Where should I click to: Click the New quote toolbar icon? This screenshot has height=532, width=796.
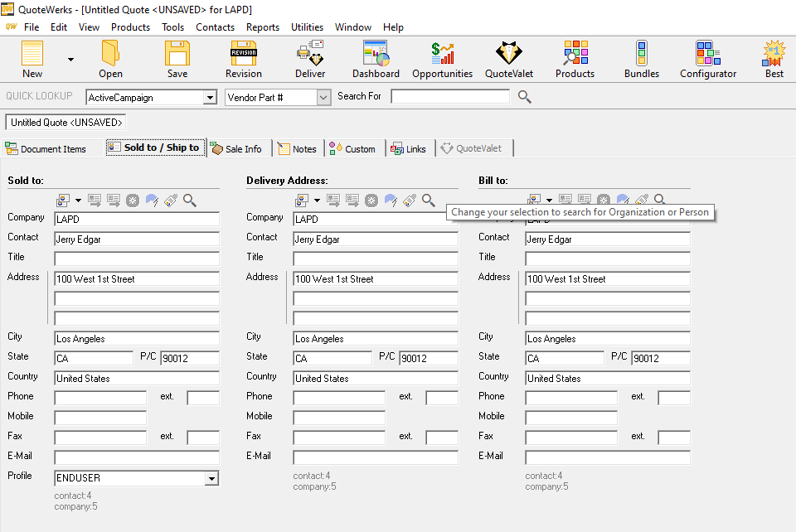32,59
